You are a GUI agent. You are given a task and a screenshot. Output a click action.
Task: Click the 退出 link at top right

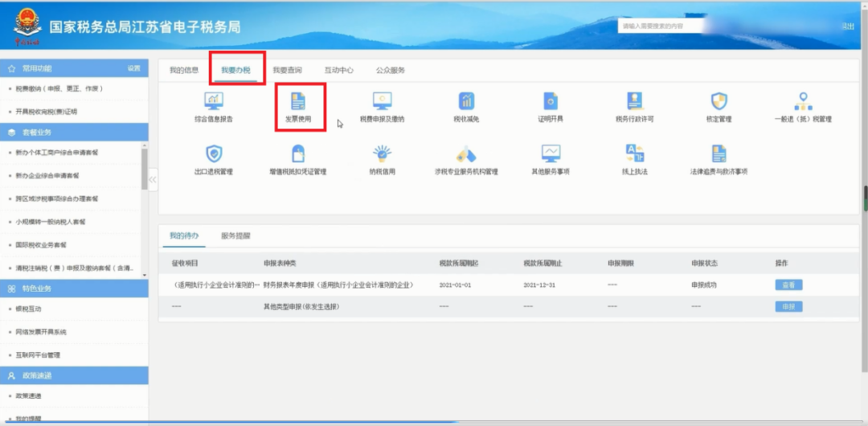pos(848,26)
